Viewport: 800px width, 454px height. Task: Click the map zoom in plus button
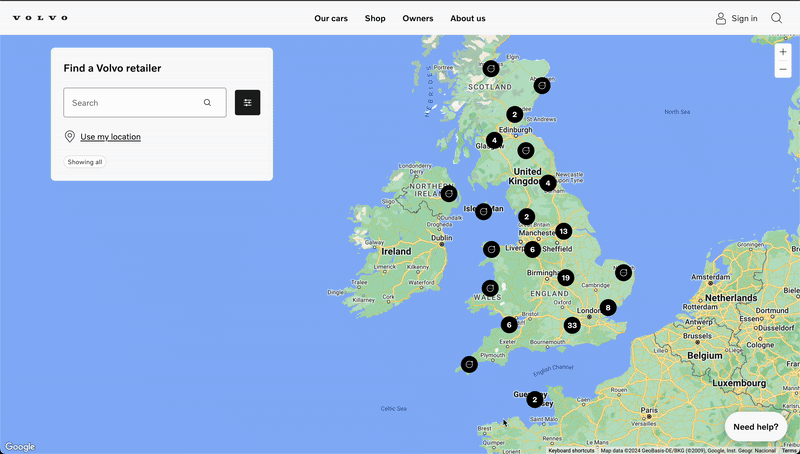783,51
